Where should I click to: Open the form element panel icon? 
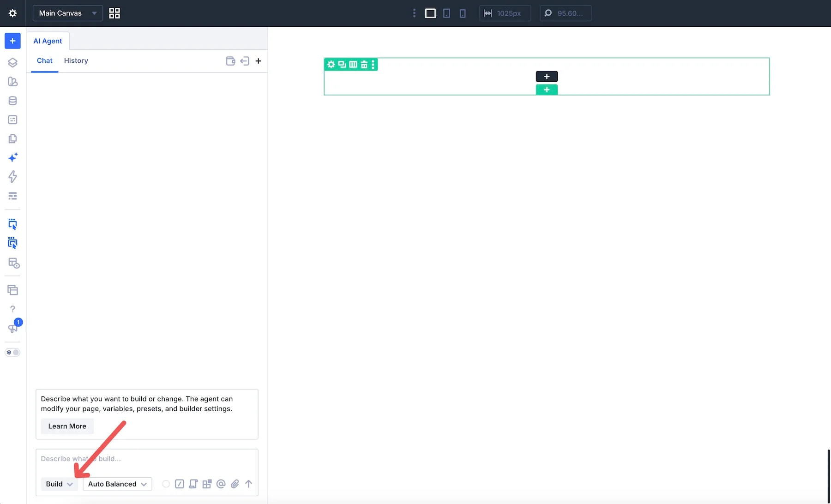tap(12, 120)
